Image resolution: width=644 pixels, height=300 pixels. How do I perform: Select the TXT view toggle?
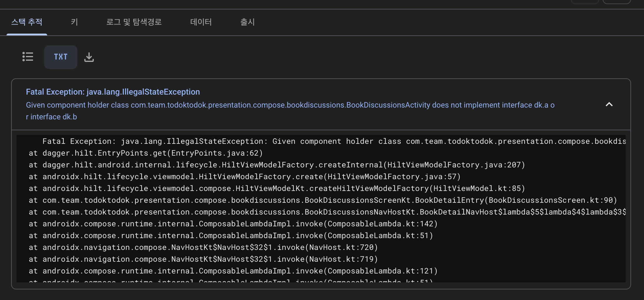61,57
